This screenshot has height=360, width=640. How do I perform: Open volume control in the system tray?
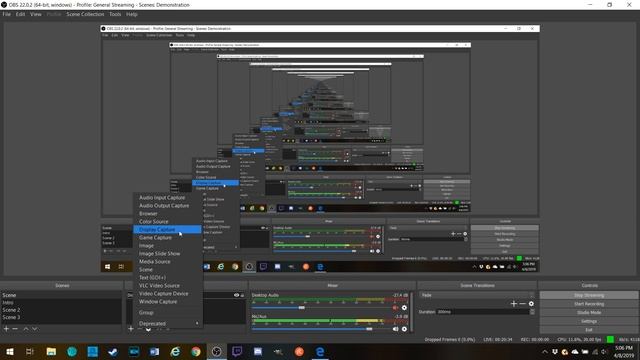pos(604,352)
